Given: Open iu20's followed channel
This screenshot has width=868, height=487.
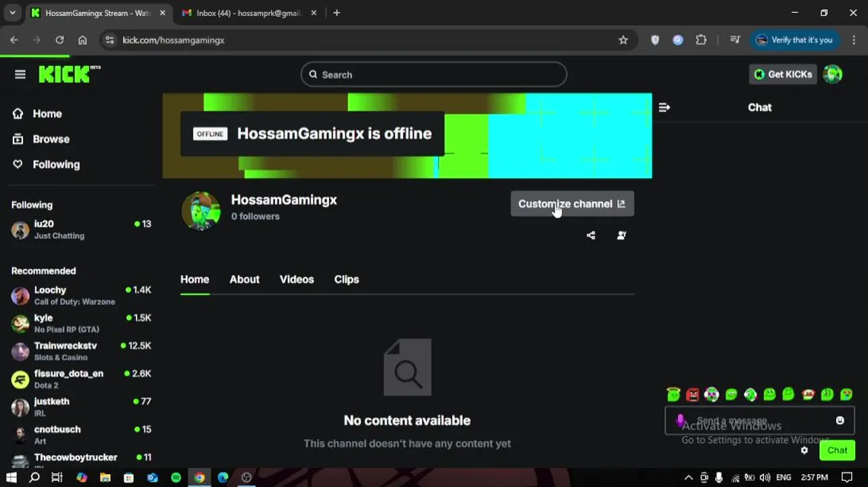Looking at the screenshot, I should point(81,229).
